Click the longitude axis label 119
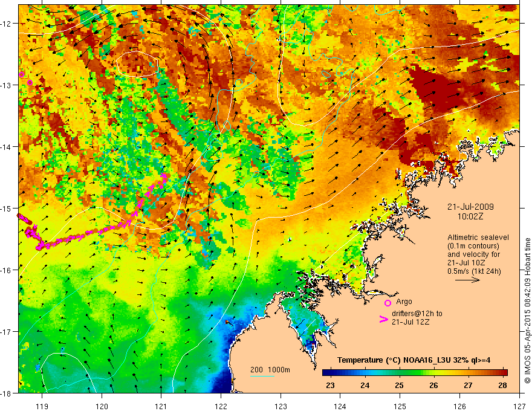This screenshot has width=532, height=411. (42, 406)
